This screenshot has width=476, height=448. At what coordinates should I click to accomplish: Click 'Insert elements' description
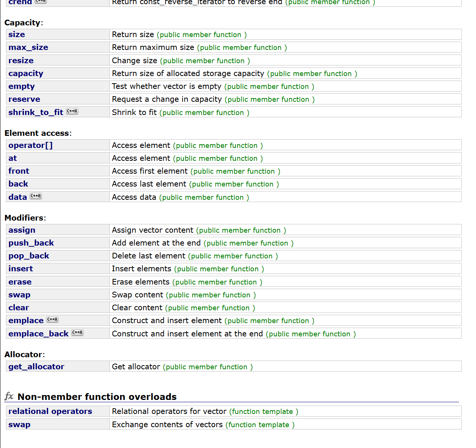142,269
